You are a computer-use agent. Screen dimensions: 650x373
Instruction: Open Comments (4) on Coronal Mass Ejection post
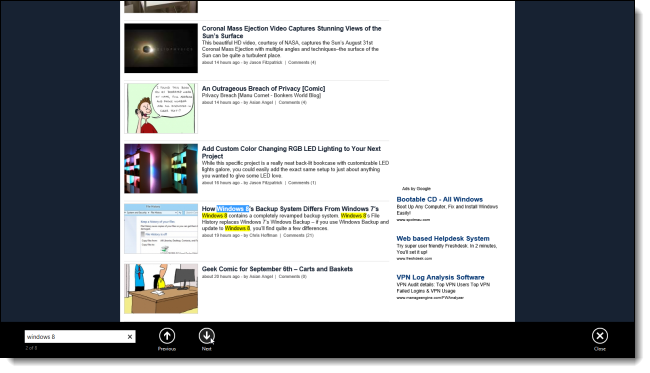coord(302,63)
